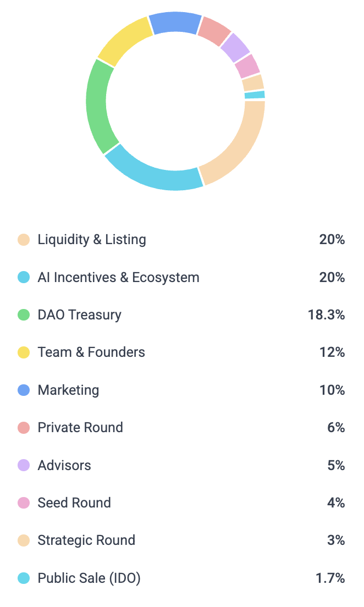Click the green dot next to DAO Treasury
Viewport: 364px width, 607px height.
click(24, 315)
